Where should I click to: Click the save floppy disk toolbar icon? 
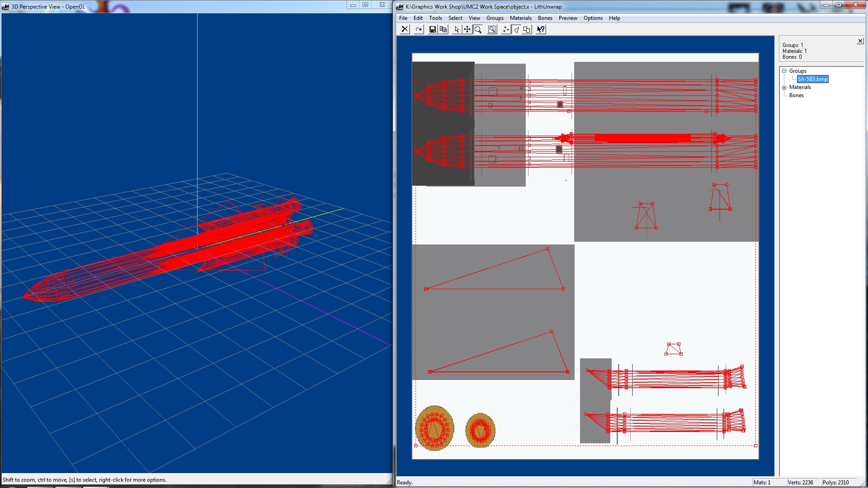click(433, 29)
